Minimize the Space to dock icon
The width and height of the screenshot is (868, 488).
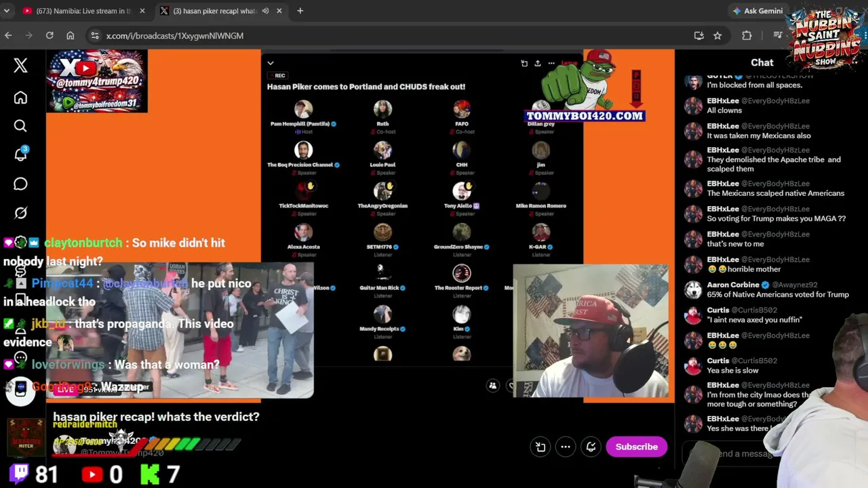tap(524, 64)
